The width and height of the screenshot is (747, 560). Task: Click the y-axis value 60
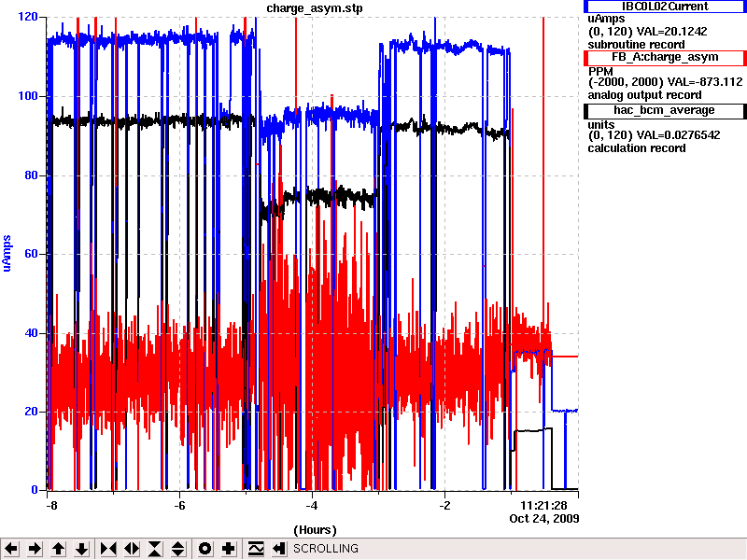tap(31, 254)
